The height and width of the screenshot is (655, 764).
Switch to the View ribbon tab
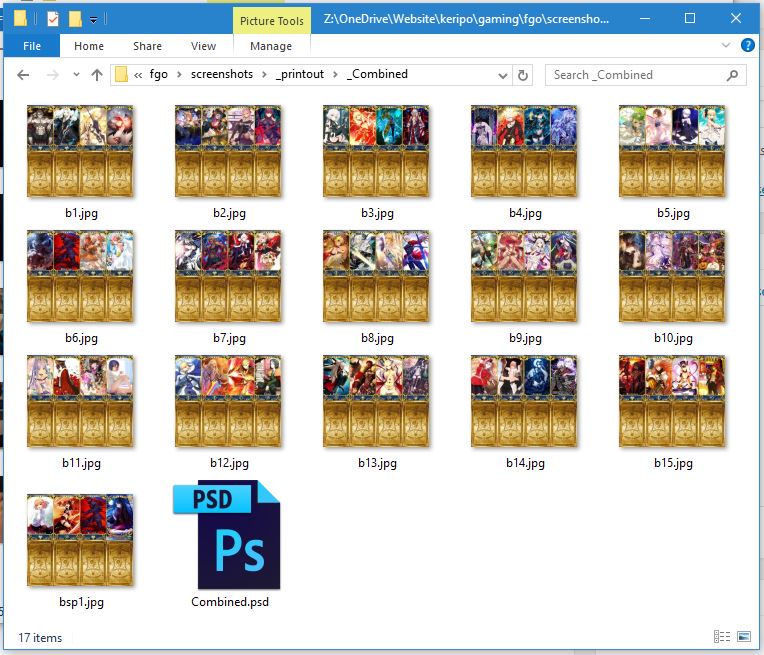203,46
